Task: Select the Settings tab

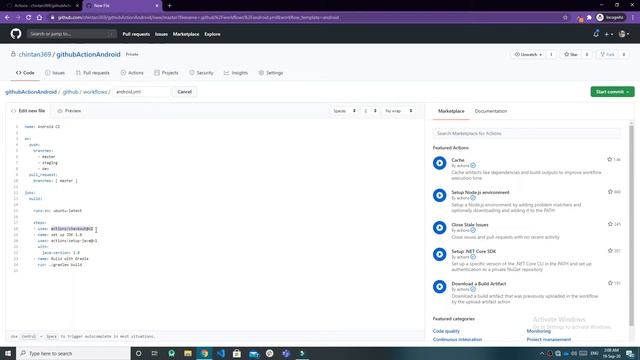Action: point(271,73)
